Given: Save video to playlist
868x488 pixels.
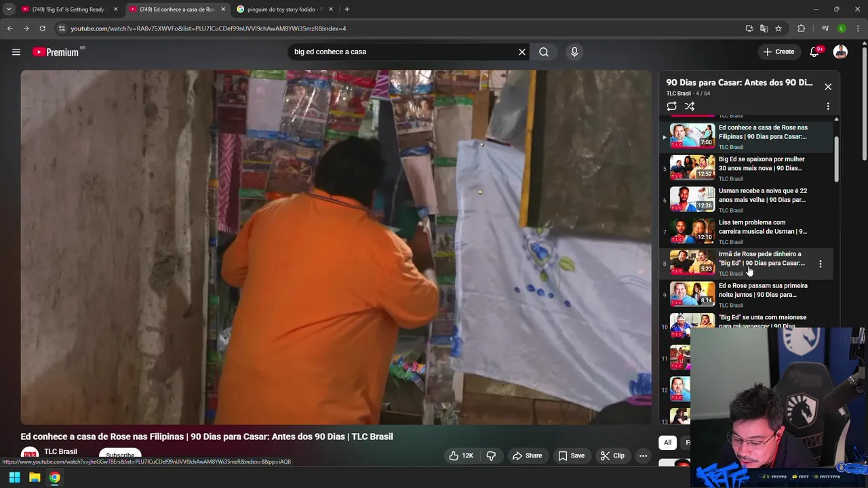Looking at the screenshot, I should tap(571, 455).
